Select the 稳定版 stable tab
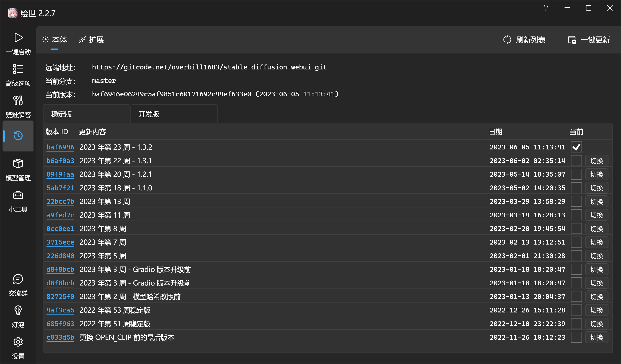The width and height of the screenshot is (621, 364). (62, 114)
